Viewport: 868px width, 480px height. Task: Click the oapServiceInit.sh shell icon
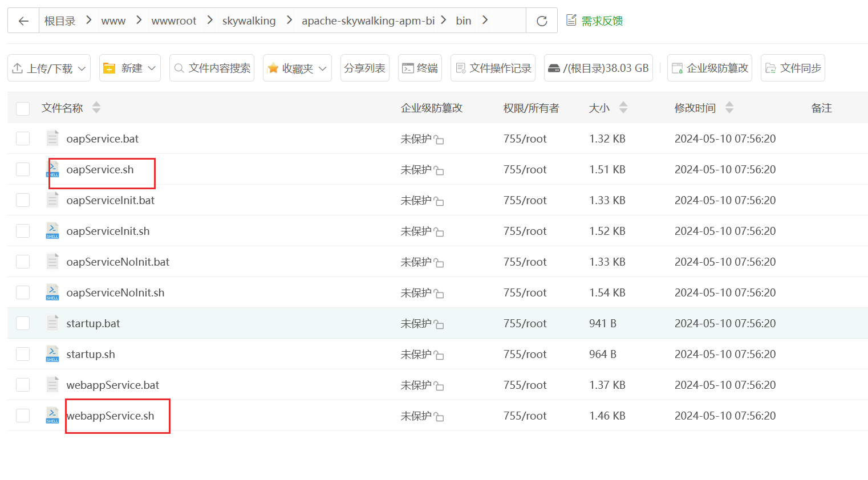click(x=52, y=231)
